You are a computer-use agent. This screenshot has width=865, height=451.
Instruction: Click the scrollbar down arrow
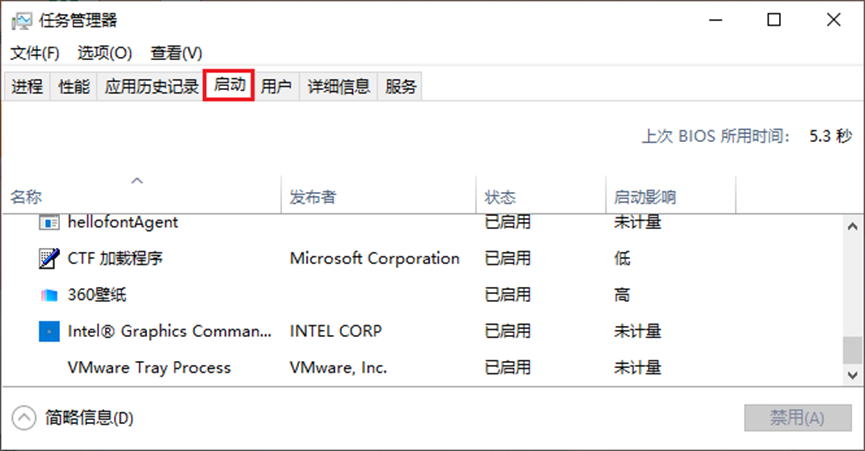point(852,375)
